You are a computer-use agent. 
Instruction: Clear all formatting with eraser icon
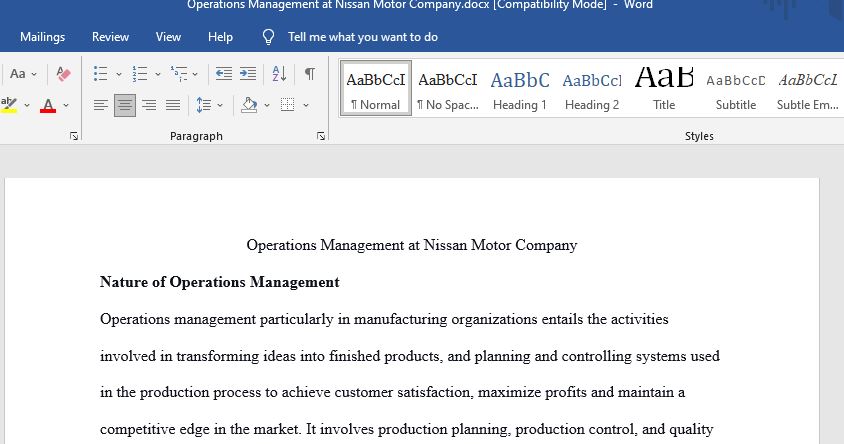click(x=63, y=74)
